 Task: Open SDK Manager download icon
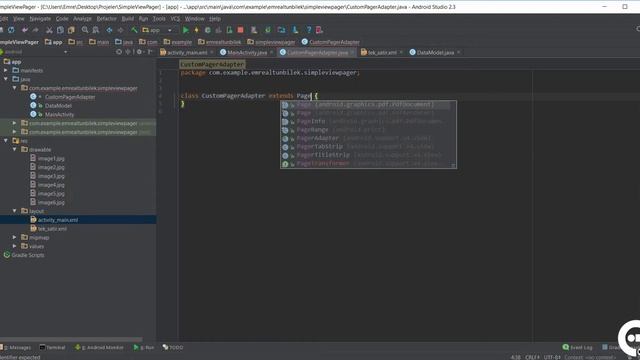(x=295, y=30)
